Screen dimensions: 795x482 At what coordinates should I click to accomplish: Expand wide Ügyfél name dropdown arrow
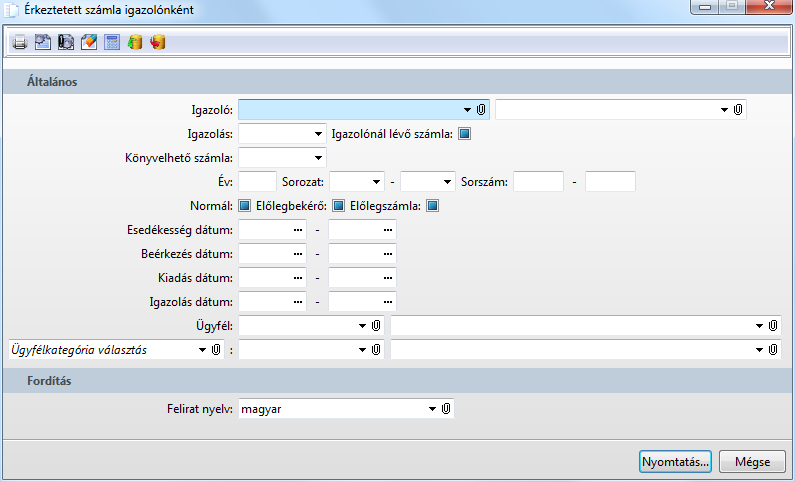click(x=760, y=326)
